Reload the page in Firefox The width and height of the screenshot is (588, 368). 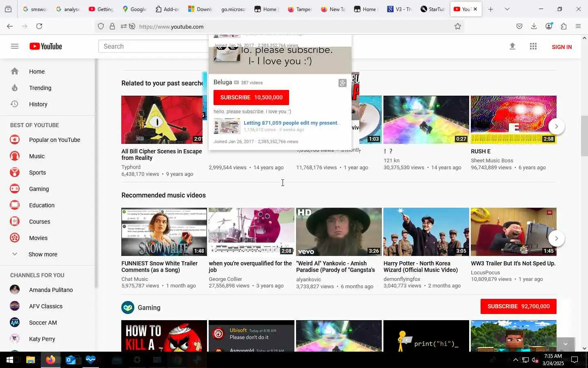tap(39, 26)
